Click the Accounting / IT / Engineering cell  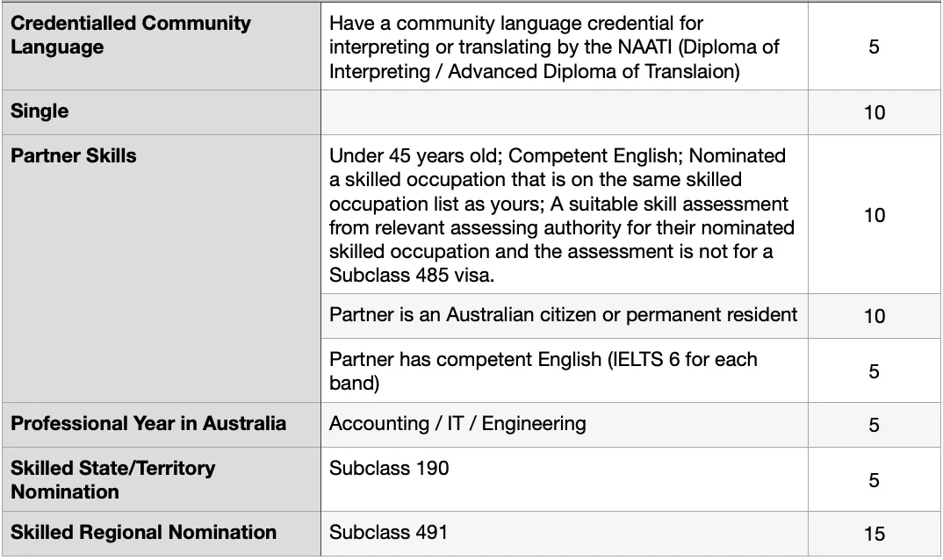point(564,425)
